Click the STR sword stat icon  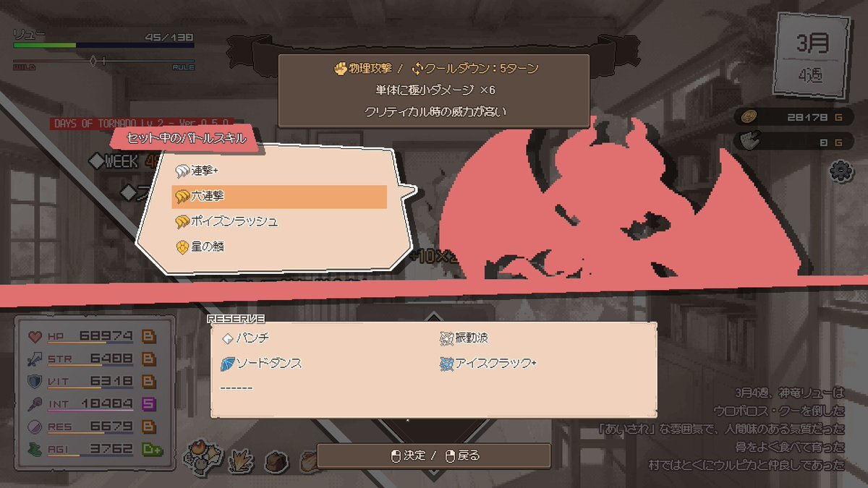[x=34, y=359]
